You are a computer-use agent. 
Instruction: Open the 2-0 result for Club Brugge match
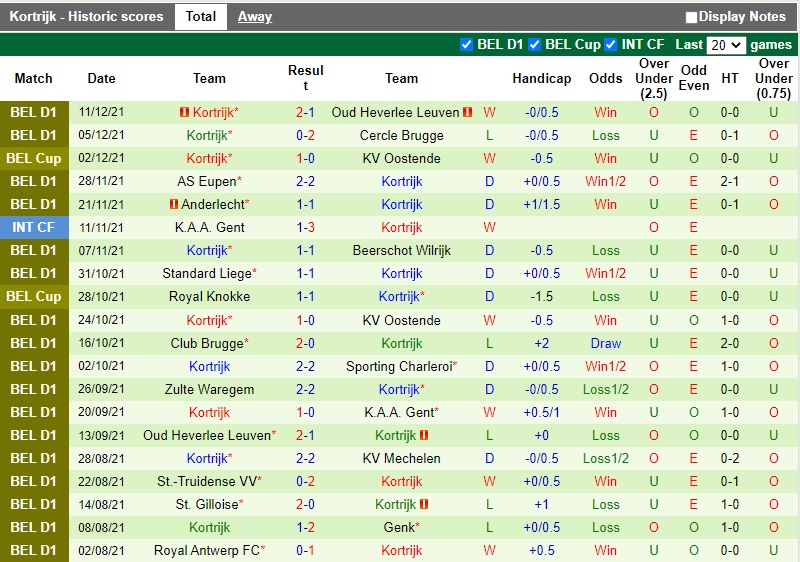point(305,343)
